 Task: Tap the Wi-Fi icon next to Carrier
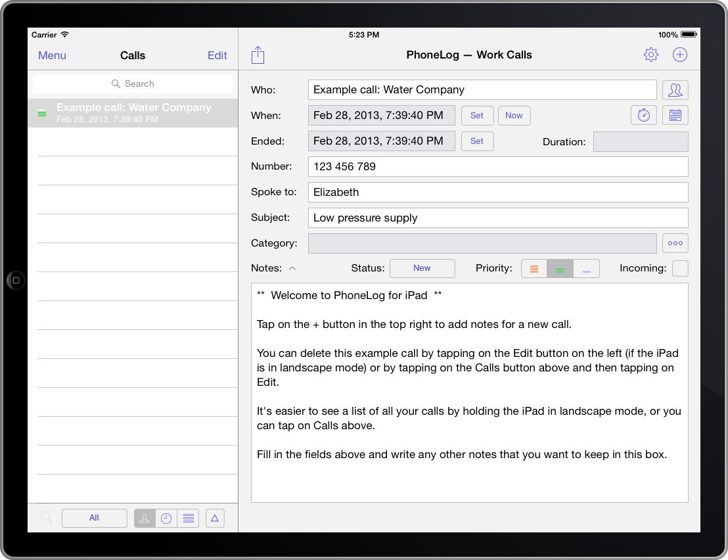(65, 34)
